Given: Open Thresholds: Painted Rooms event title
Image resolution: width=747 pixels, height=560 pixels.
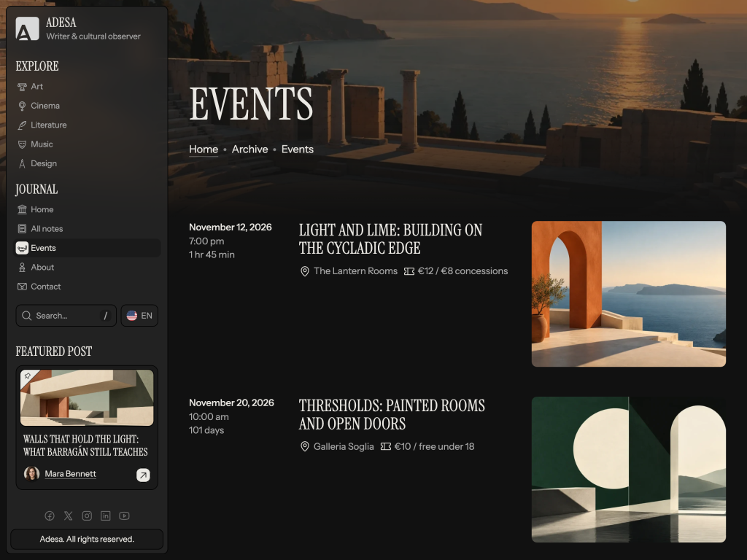Looking at the screenshot, I should tap(392, 415).
